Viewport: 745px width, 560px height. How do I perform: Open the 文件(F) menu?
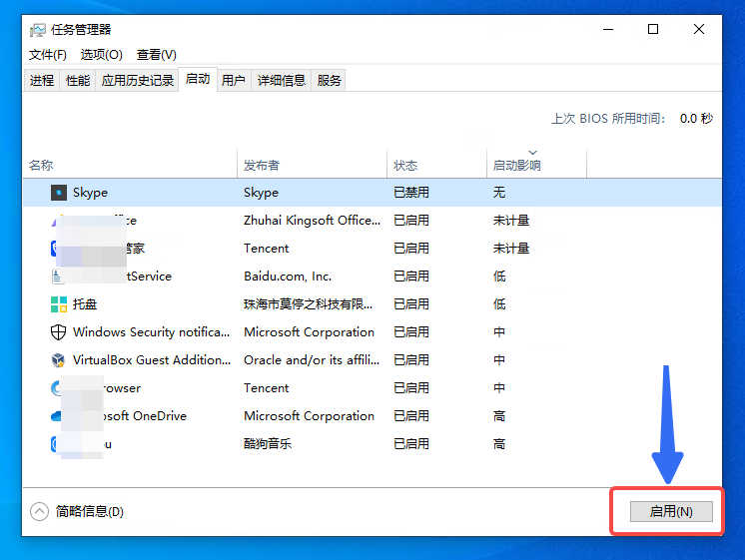click(48, 55)
